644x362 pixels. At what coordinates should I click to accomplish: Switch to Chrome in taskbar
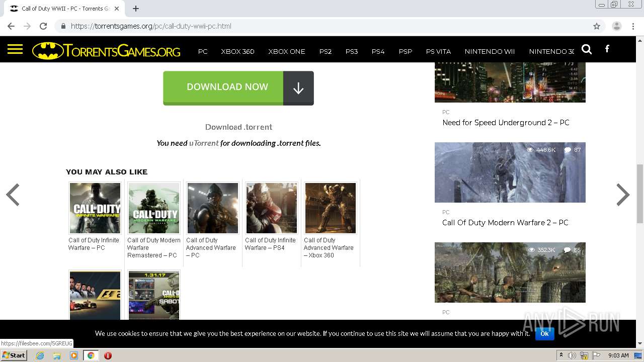(x=91, y=355)
